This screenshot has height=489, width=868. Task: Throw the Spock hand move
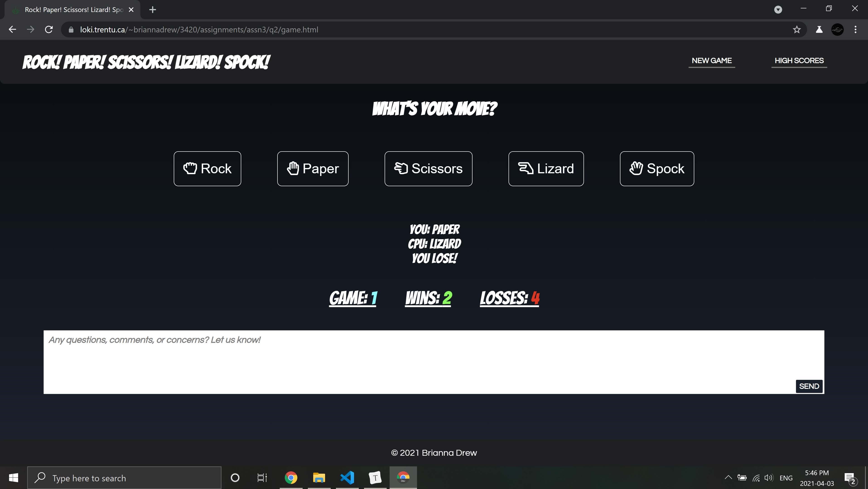pyautogui.click(x=657, y=169)
